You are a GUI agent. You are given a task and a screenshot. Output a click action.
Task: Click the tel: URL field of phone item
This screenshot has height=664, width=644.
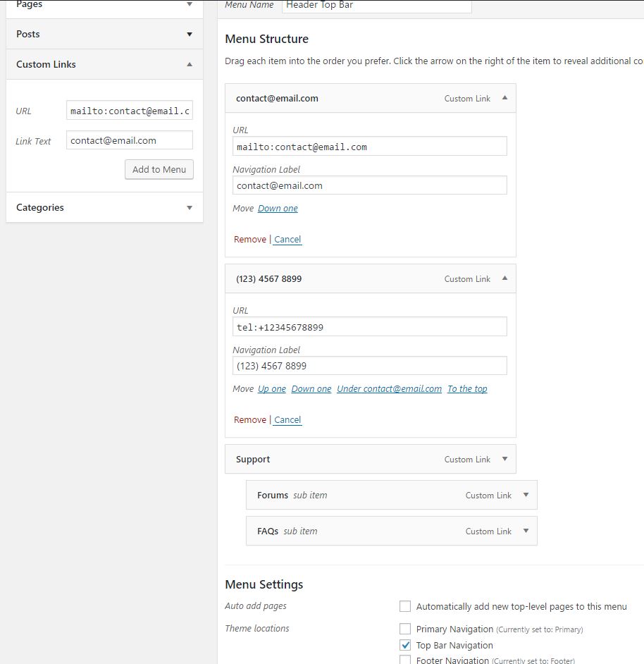pos(369,327)
